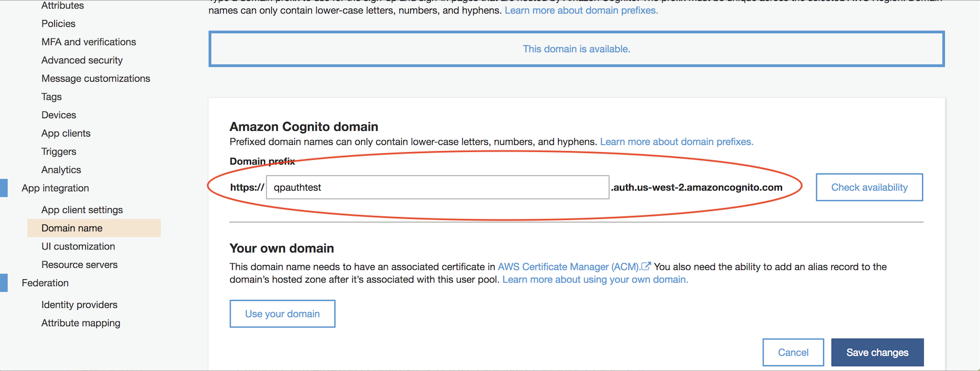Open MFA and verifications settings
The image size is (980, 371).
point(88,42)
